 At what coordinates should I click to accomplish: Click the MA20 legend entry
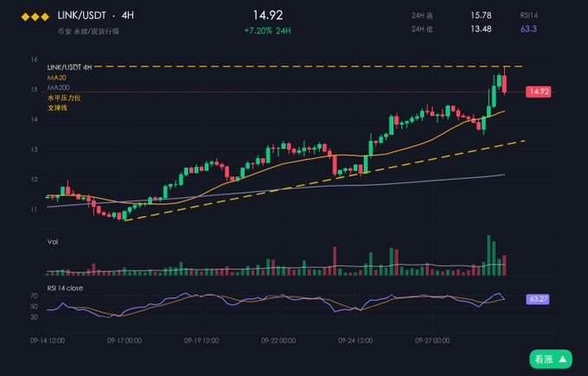pyautogui.click(x=56, y=78)
